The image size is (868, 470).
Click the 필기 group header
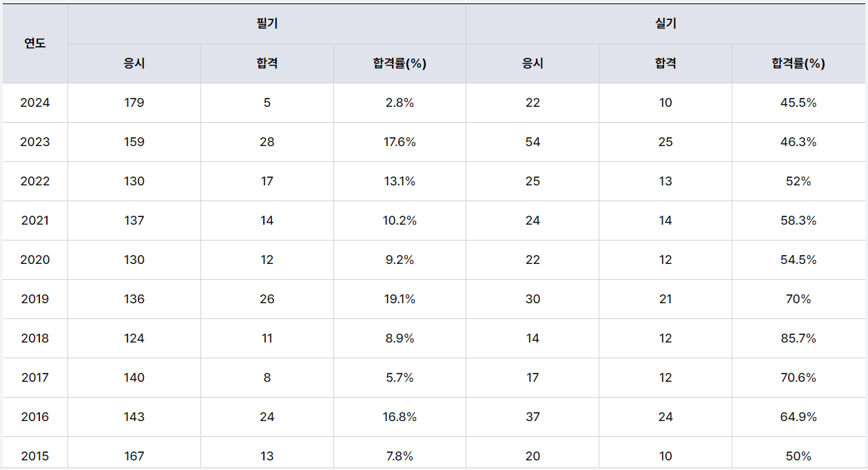click(267, 24)
